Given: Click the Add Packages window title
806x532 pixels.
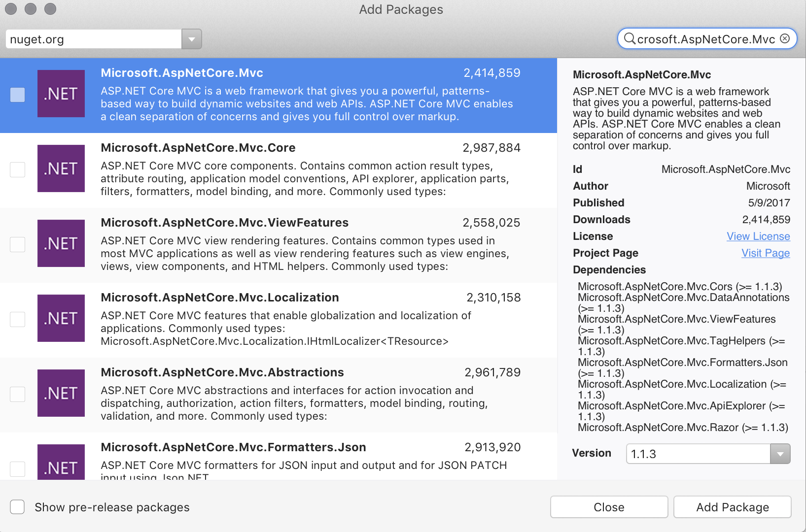Looking at the screenshot, I should click(x=401, y=9).
